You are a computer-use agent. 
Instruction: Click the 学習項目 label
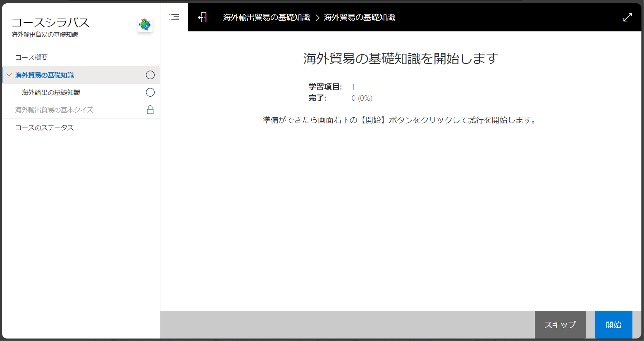tap(325, 87)
